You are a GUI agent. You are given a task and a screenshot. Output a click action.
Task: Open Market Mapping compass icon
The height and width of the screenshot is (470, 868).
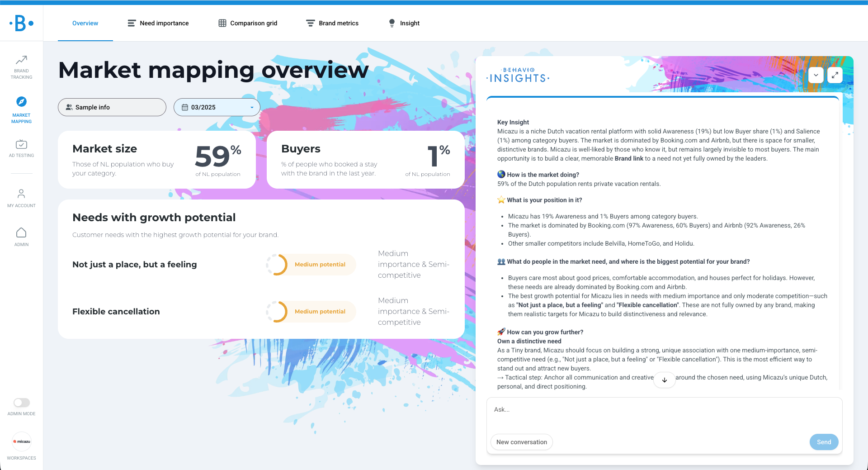pos(21,102)
